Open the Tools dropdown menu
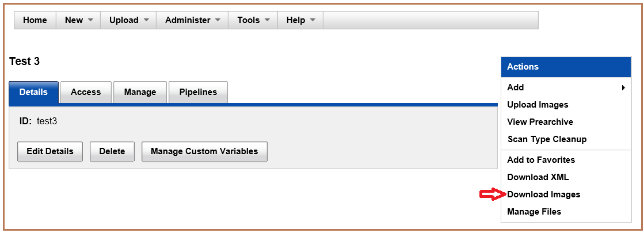This screenshot has height=233, width=644. point(253,20)
